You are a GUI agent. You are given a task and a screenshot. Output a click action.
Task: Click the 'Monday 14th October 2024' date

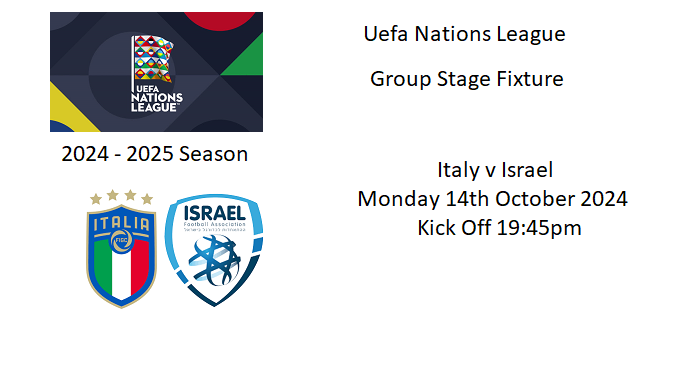point(492,199)
